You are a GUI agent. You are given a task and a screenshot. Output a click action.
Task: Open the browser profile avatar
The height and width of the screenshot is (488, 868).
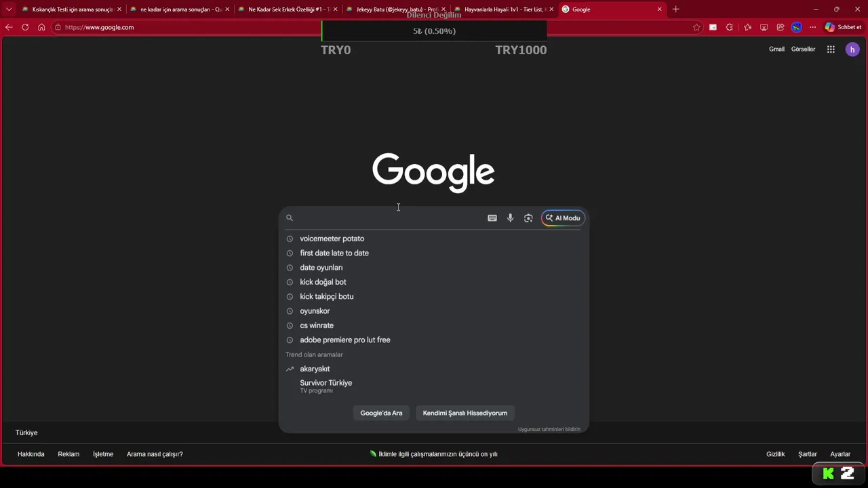click(797, 27)
